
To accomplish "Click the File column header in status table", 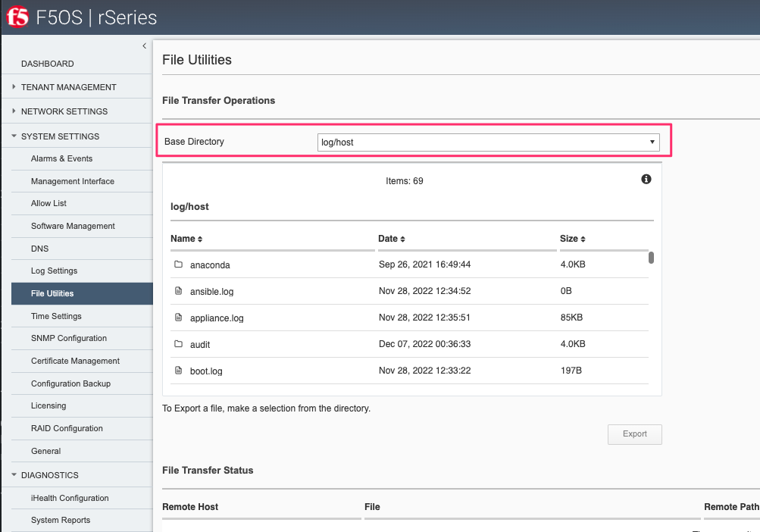I will pos(372,507).
